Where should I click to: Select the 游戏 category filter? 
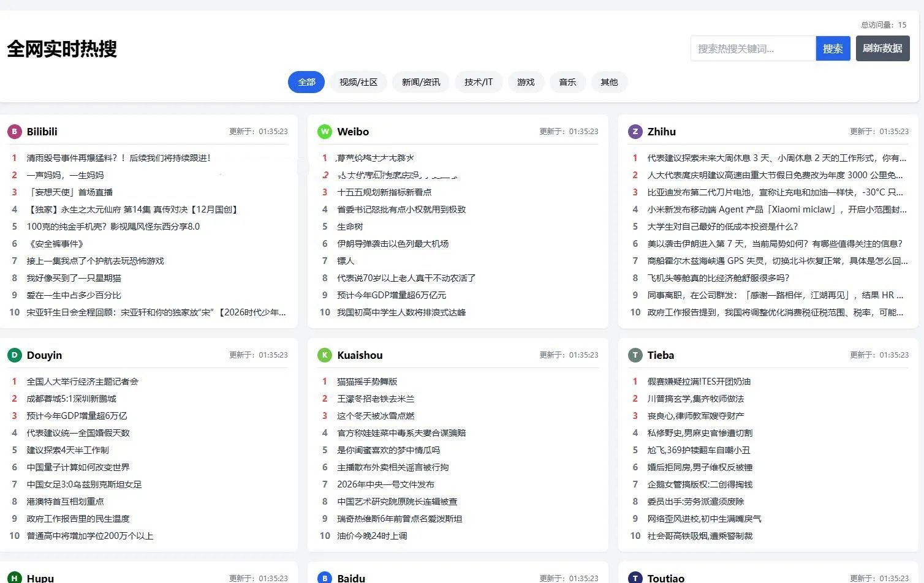tap(526, 81)
